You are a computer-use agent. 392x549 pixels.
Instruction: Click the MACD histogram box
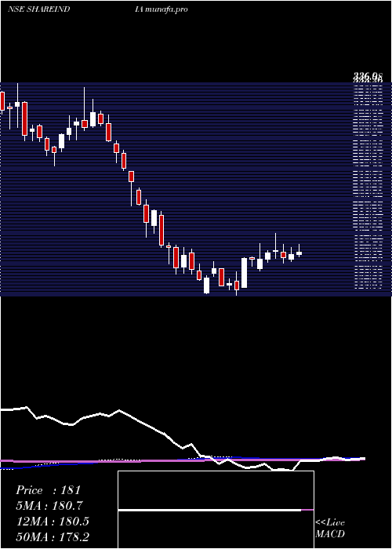pyautogui.click(x=216, y=510)
